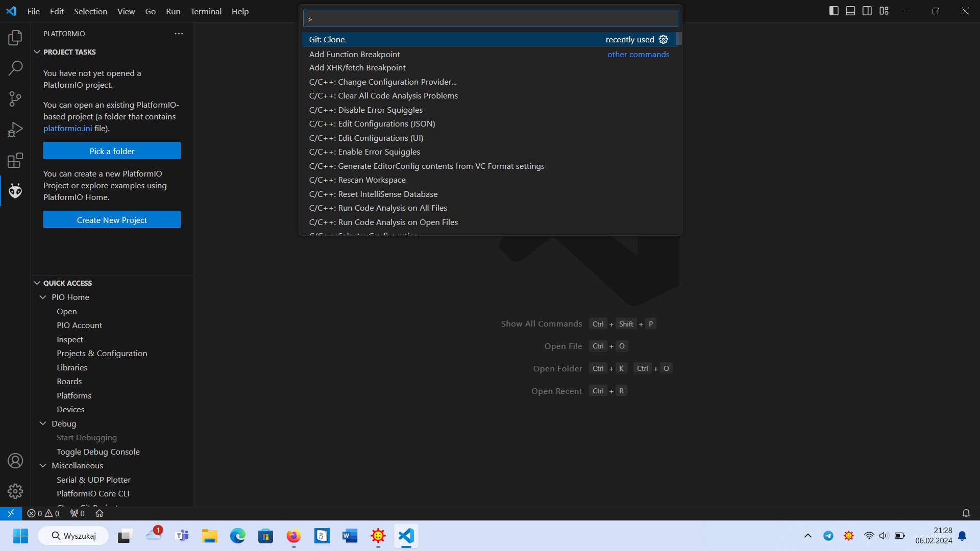Image resolution: width=980 pixels, height=551 pixels.
Task: Select Add XHR/fetch Breakpoint command
Action: tap(489, 68)
